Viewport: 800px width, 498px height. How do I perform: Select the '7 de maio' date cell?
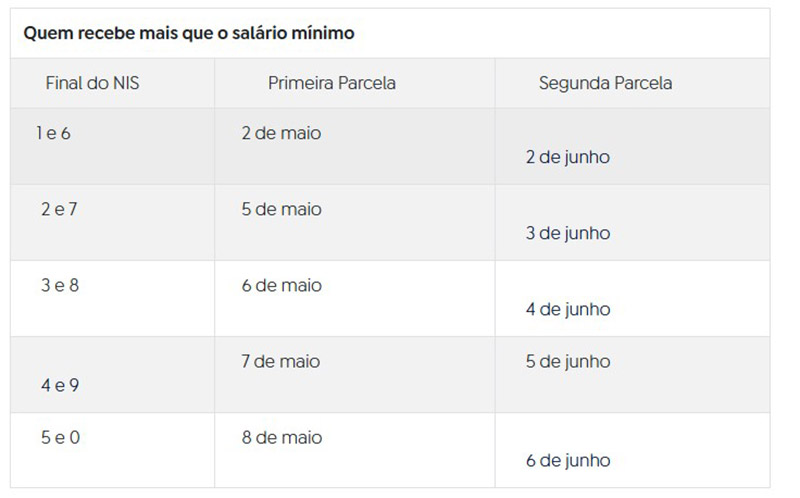(281, 361)
